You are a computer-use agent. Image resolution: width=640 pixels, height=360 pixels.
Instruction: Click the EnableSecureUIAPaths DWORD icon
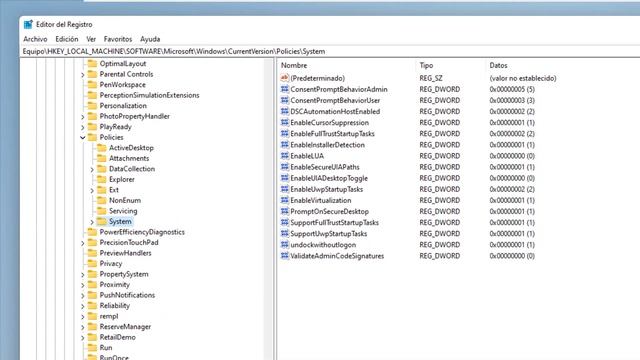[x=284, y=167]
